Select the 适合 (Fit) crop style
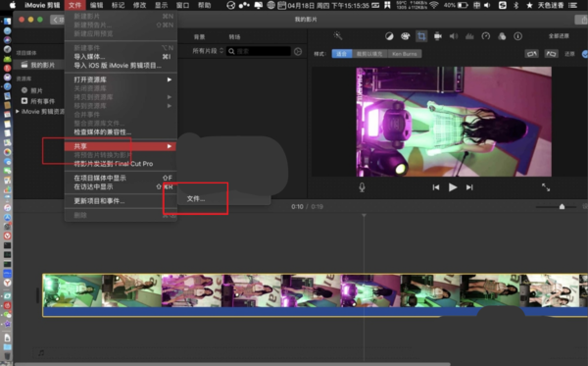This screenshot has width=588, height=366. coord(342,54)
